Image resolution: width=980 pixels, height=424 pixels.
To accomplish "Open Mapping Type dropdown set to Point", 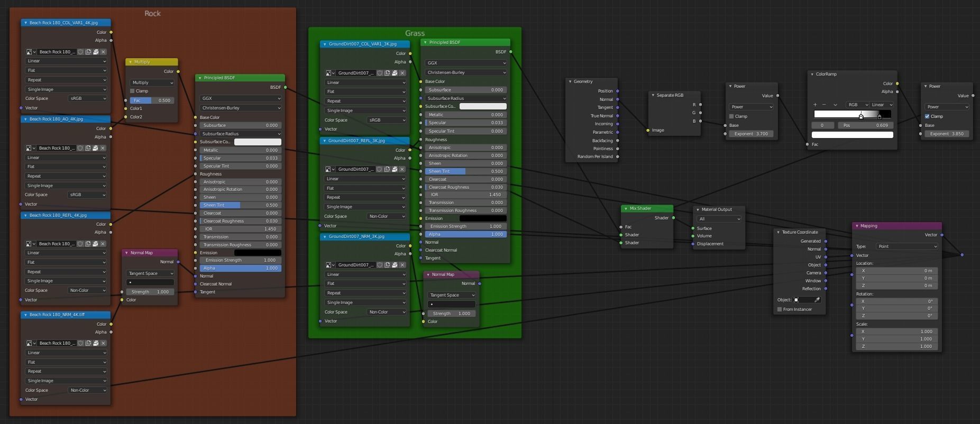I will 907,246.
